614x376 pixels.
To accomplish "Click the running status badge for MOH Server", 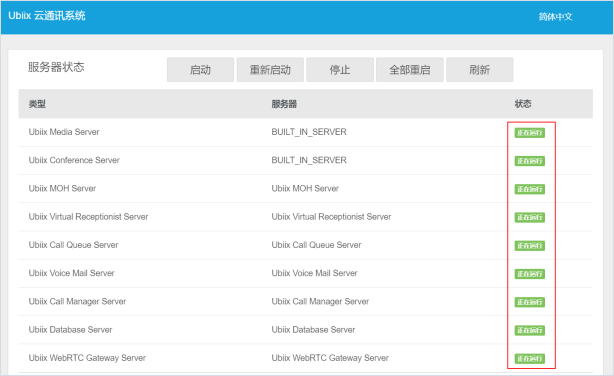I will click(529, 189).
